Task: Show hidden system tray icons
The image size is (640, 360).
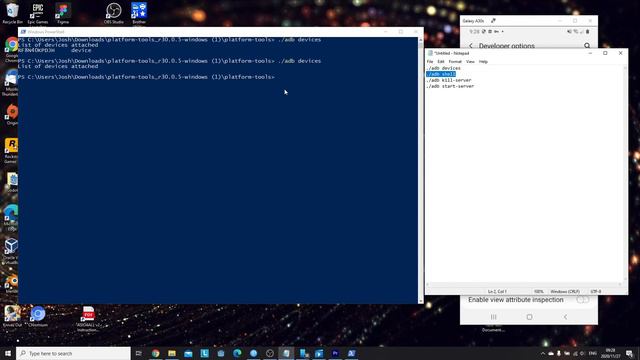Action: click(x=543, y=353)
